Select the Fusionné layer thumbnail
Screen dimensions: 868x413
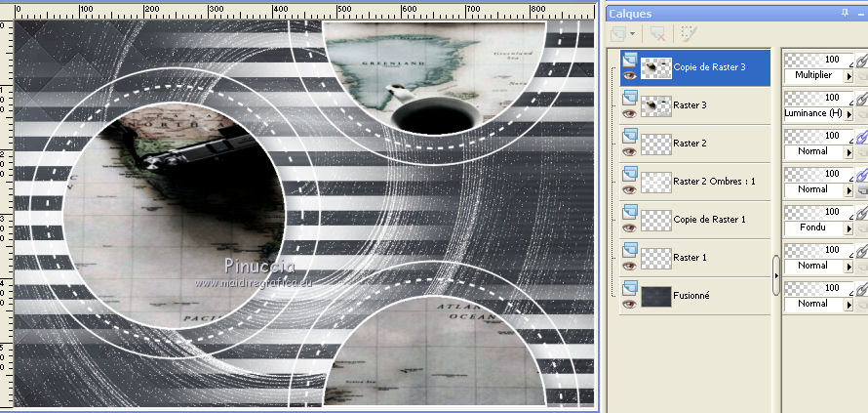pyautogui.click(x=656, y=297)
